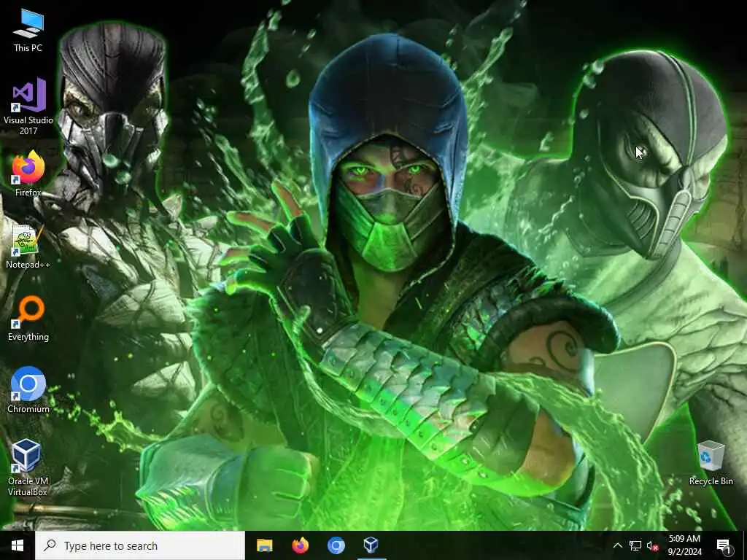Screen dimensions: 747x560
Task: Click the search magnifier icon in taskbar
Action: coord(50,545)
